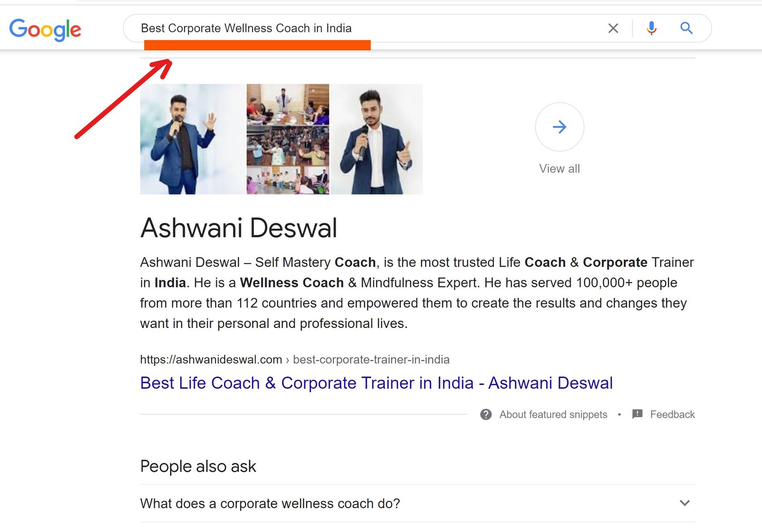The height and width of the screenshot is (532, 762).
Task: Click the Ashwani Deswal heading
Action: [x=239, y=228]
